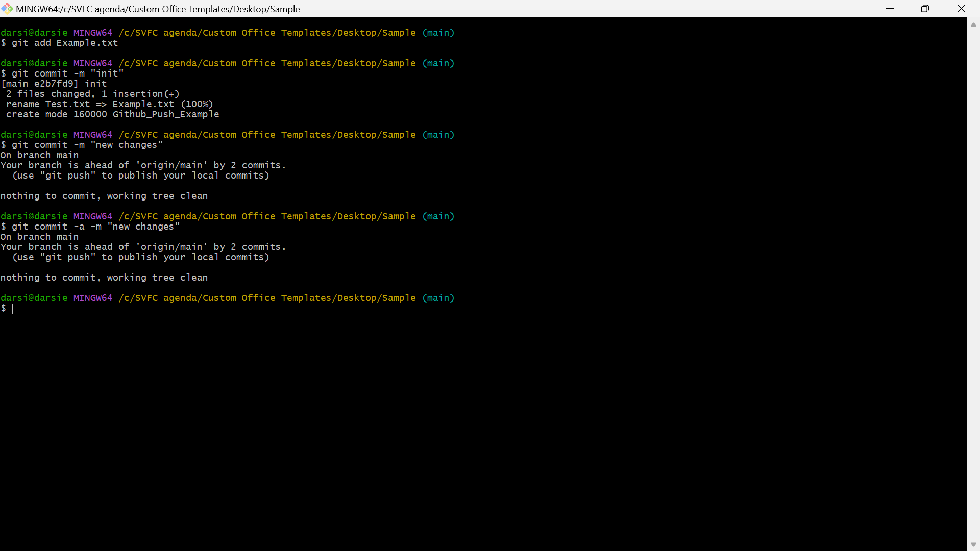Click the window title bar text

tap(158, 9)
